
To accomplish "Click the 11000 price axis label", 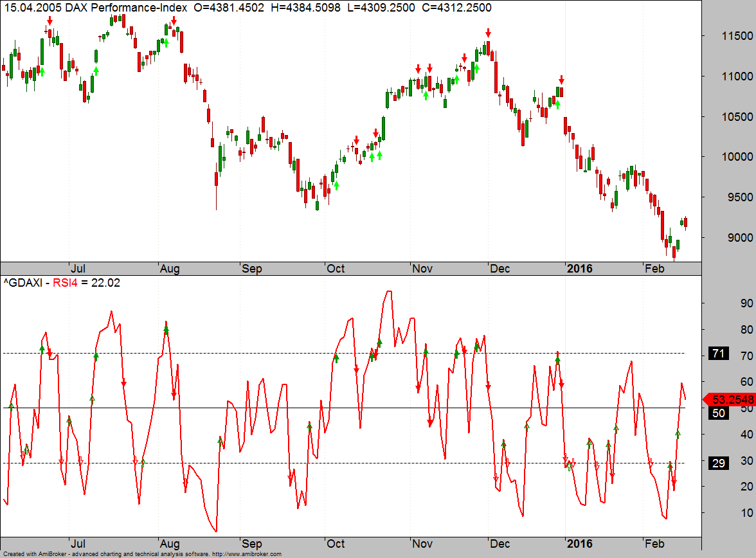I will point(737,76).
